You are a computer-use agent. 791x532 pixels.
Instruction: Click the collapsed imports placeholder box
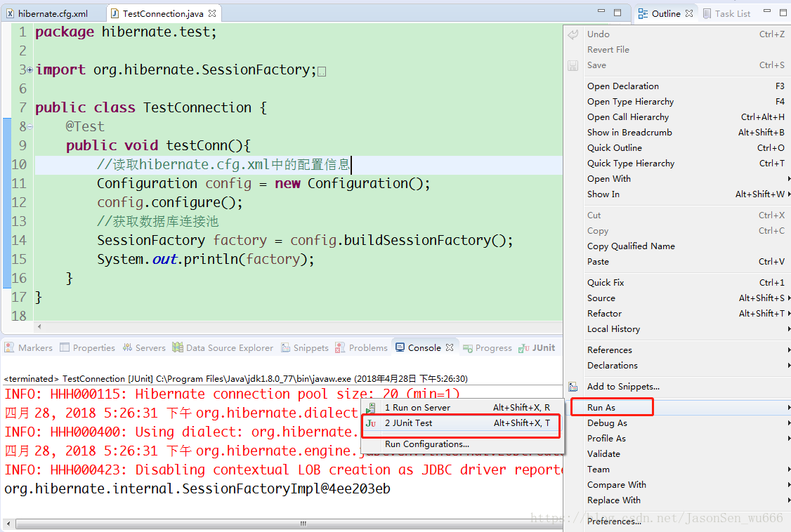322,72
